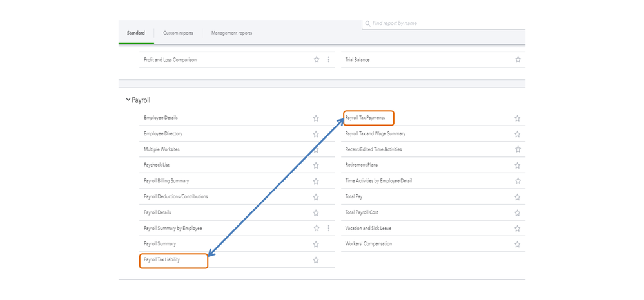Open the Payroll Deductions/Contributions report
Image resolution: width=644 pixels, height=300 pixels.
click(175, 196)
